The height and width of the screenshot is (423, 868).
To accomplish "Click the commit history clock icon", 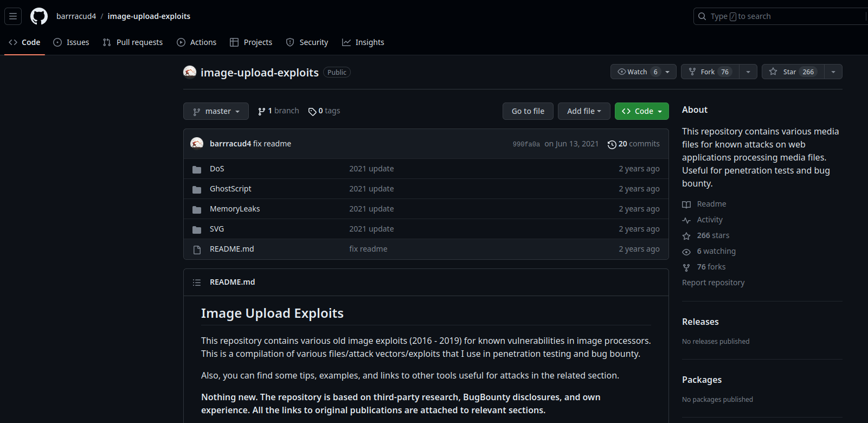I will coord(612,144).
